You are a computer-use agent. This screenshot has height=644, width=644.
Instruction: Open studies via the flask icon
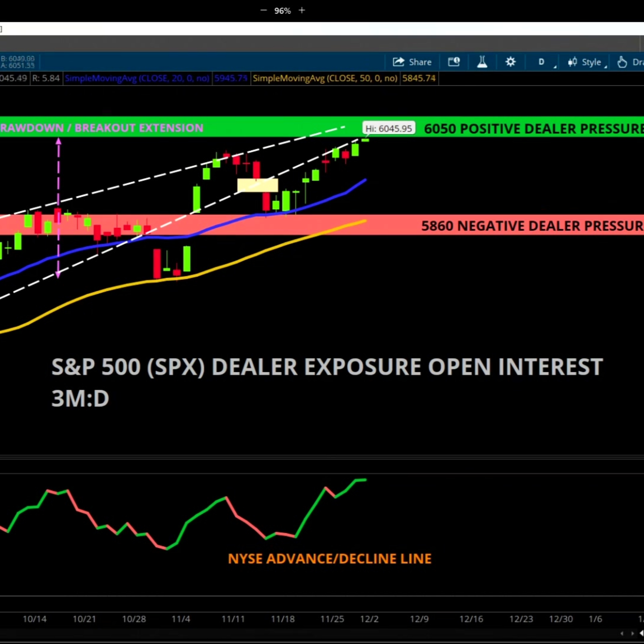[x=482, y=62]
